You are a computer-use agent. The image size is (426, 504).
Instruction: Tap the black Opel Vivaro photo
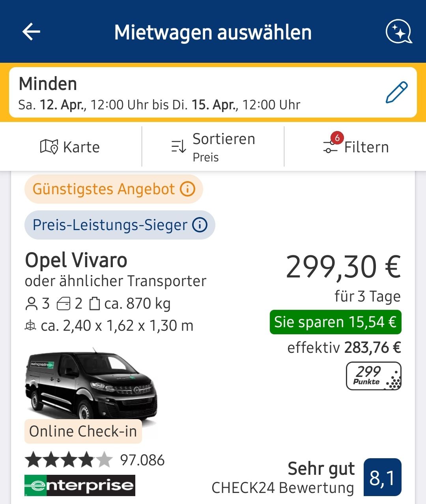tap(91, 383)
